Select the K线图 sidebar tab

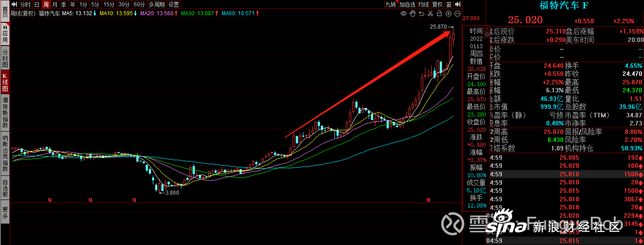click(5, 82)
